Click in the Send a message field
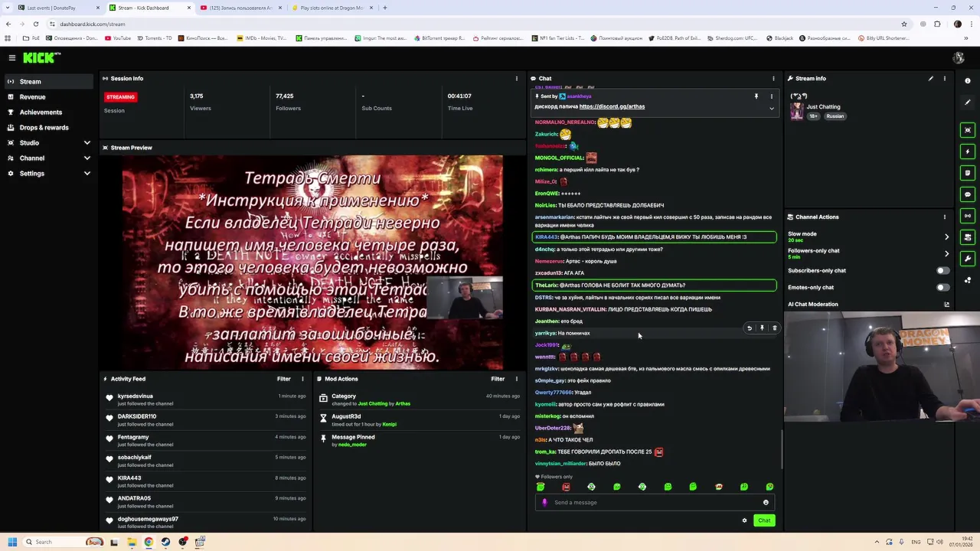The image size is (980, 551). 655,503
